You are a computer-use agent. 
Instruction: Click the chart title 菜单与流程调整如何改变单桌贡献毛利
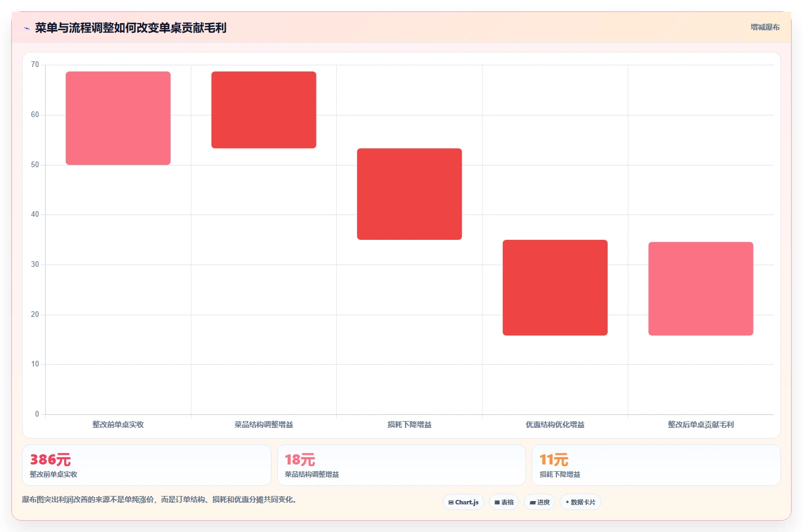pyautogui.click(x=131, y=28)
